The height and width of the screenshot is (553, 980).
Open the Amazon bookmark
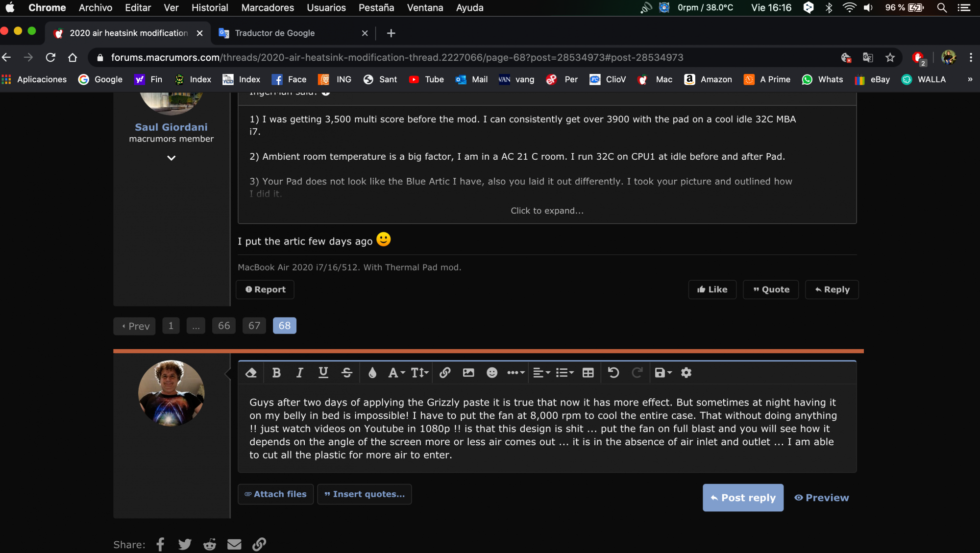tap(708, 79)
